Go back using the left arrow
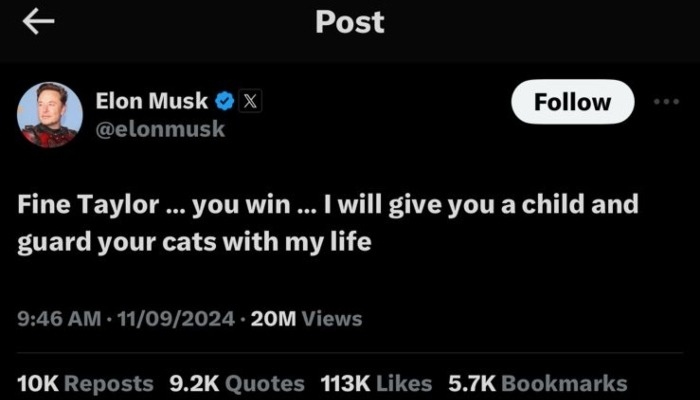The image size is (700, 400). point(38,21)
